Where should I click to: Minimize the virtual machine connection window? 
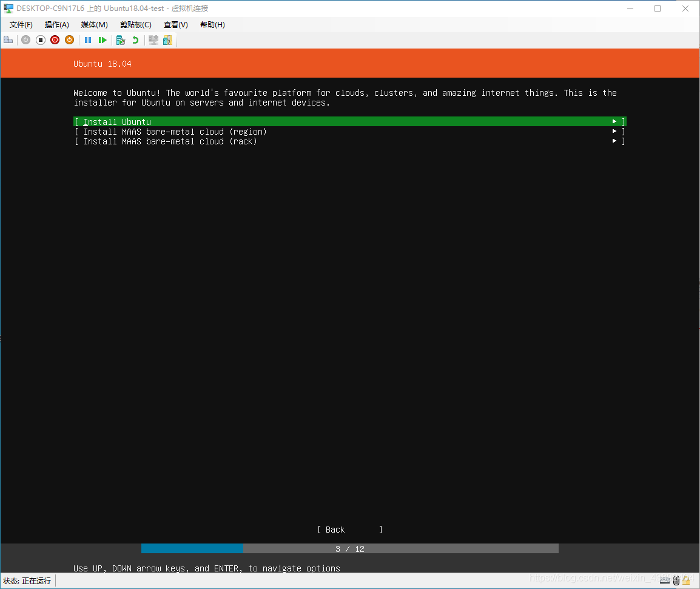pyautogui.click(x=630, y=8)
